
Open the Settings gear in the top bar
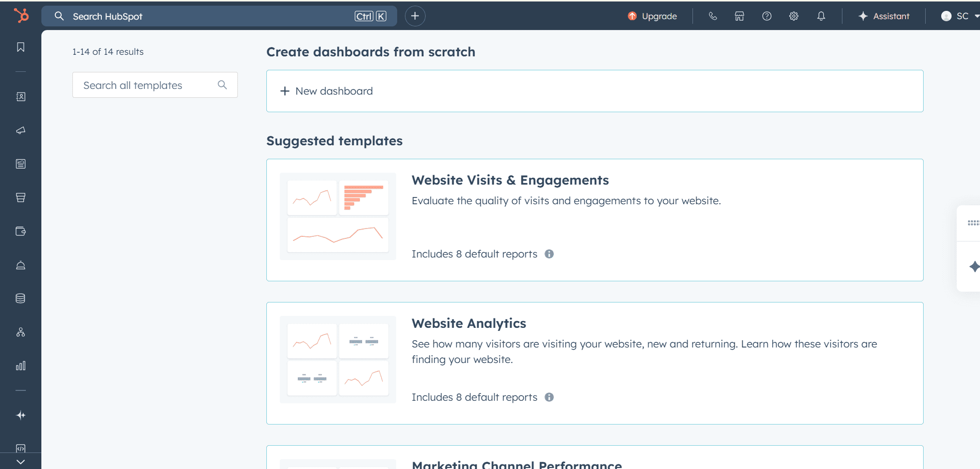click(x=793, y=16)
